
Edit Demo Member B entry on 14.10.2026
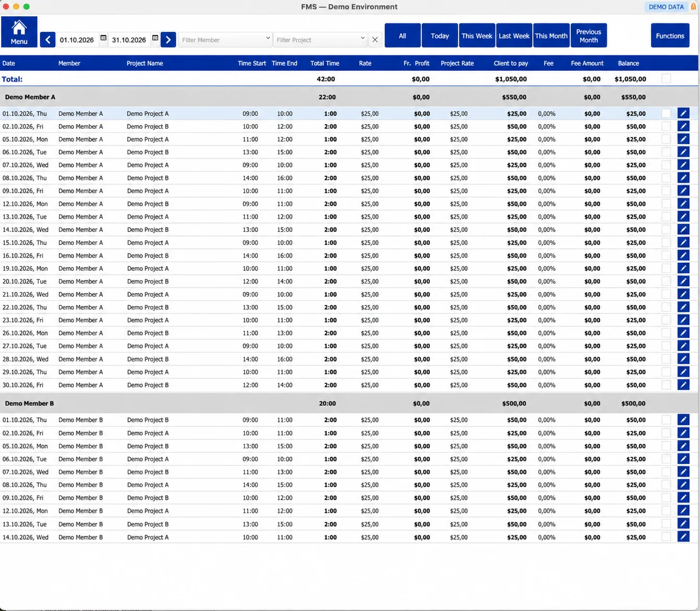(683, 537)
